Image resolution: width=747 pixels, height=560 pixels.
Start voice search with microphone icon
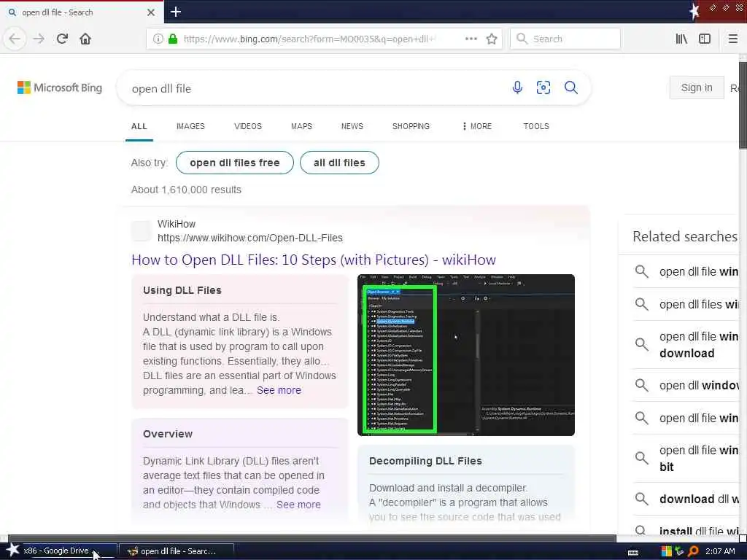pyautogui.click(x=517, y=87)
